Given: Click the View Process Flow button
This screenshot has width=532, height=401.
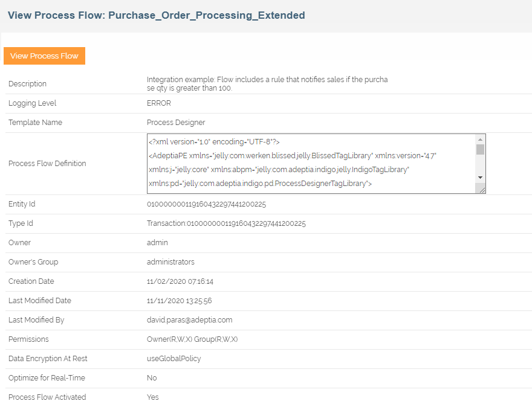Looking at the screenshot, I should pos(44,56).
